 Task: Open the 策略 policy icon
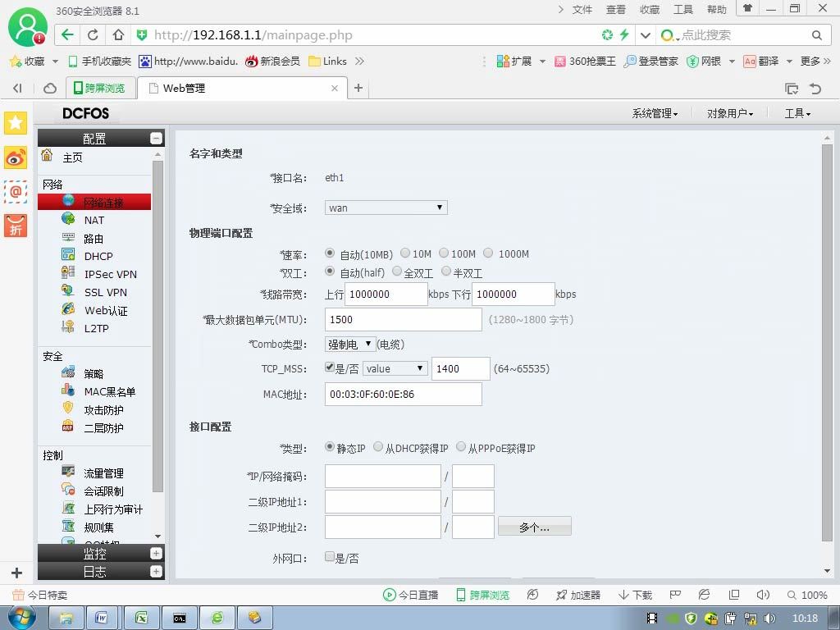coord(68,372)
